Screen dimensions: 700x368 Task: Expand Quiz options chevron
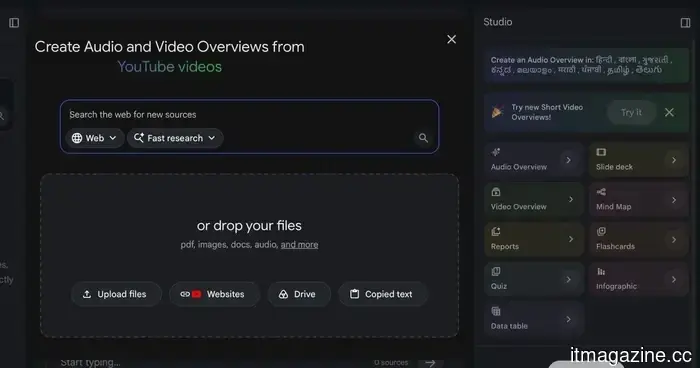568,280
